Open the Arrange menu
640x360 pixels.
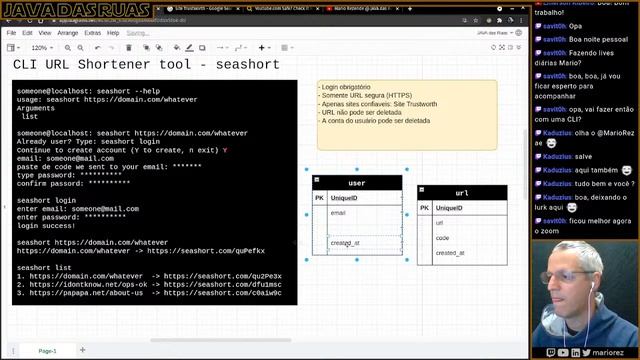pyautogui.click(x=68, y=33)
